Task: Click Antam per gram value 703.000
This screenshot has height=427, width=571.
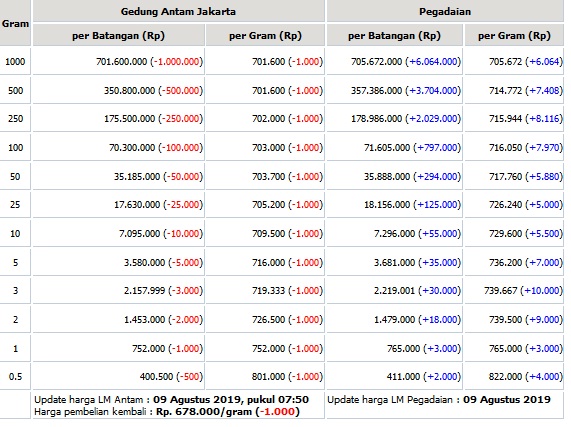Action: coord(268,148)
